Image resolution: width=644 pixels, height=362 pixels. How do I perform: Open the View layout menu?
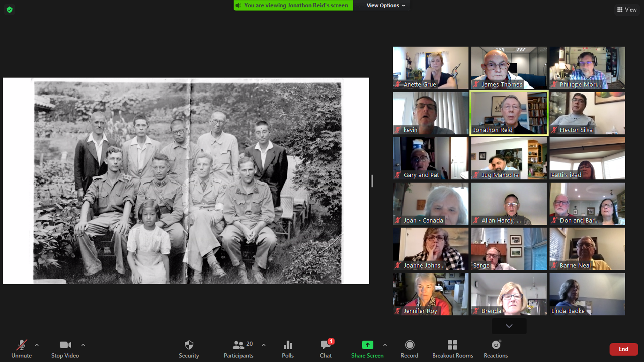(x=627, y=10)
